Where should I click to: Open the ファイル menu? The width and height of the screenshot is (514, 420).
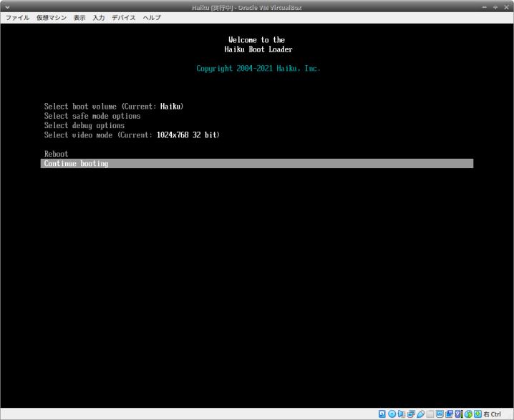coord(18,18)
